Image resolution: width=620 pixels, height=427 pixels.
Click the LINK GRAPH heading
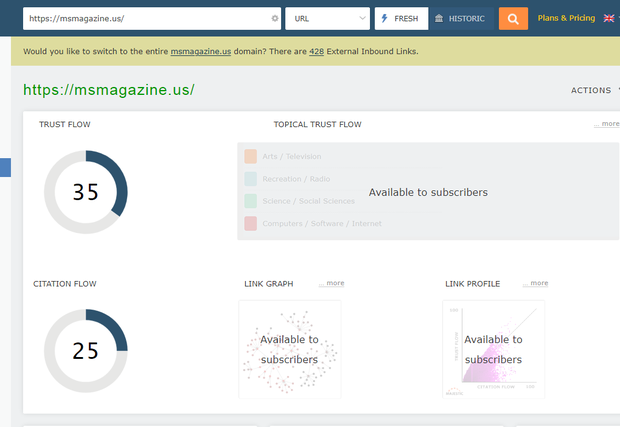(x=269, y=284)
